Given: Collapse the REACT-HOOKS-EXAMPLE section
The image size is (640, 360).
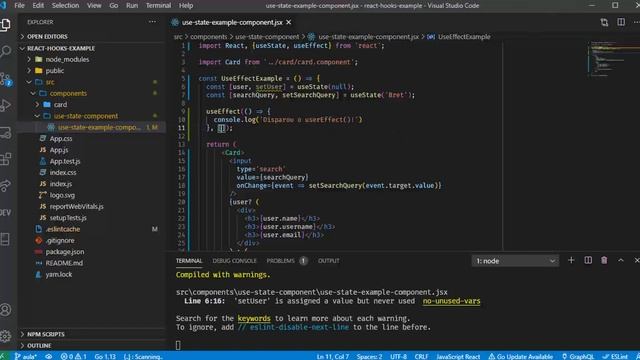Looking at the screenshot, I should click(61, 48).
